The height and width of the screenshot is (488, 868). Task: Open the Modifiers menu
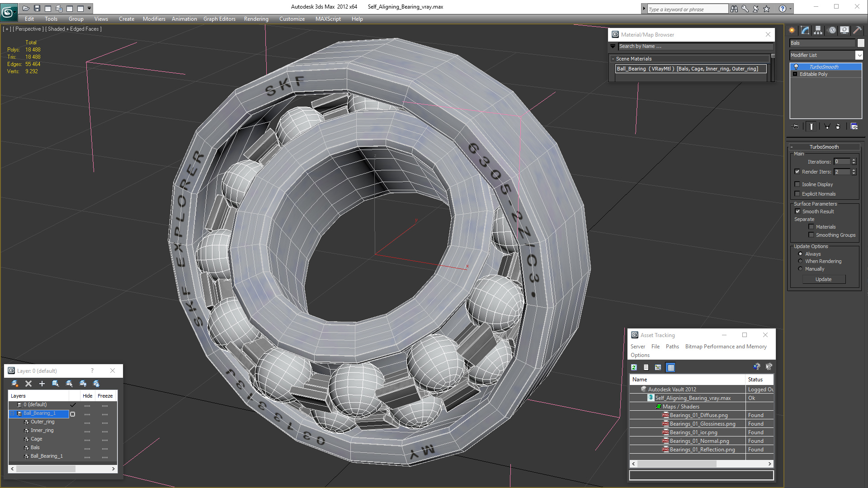154,19
